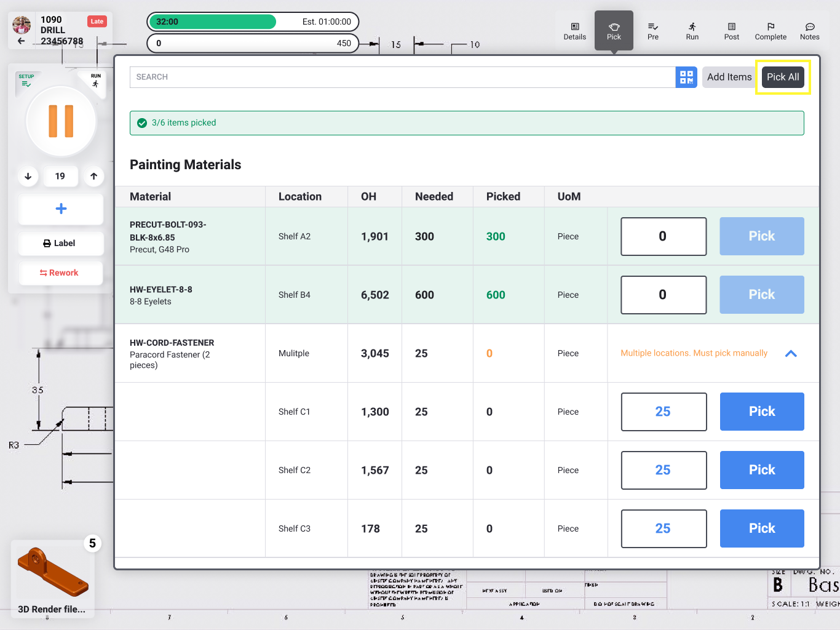The image size is (840, 630).
Task: Click the blue plus add button
Action: tap(61, 209)
